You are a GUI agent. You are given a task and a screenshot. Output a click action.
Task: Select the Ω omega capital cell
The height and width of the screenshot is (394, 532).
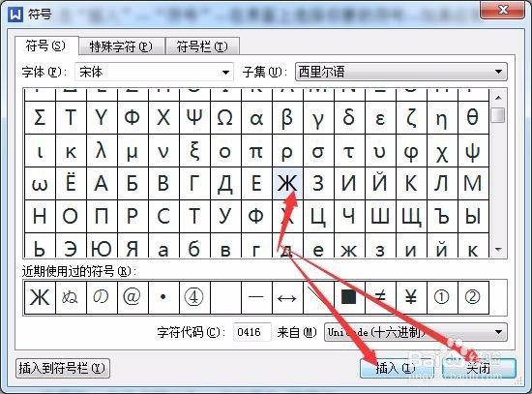point(225,117)
